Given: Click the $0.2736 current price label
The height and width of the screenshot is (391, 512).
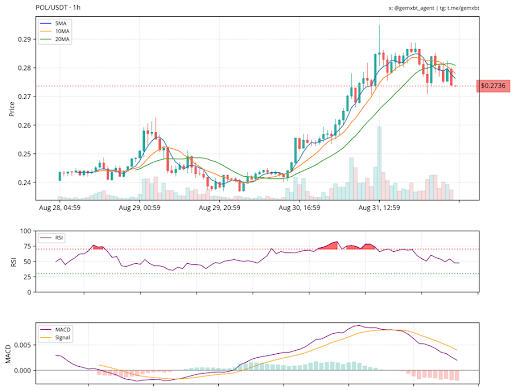Looking at the screenshot, I should pos(493,86).
